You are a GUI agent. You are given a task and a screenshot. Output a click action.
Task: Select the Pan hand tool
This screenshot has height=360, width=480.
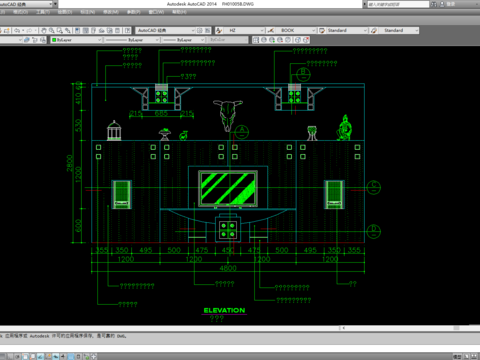pyautogui.click(x=44, y=30)
